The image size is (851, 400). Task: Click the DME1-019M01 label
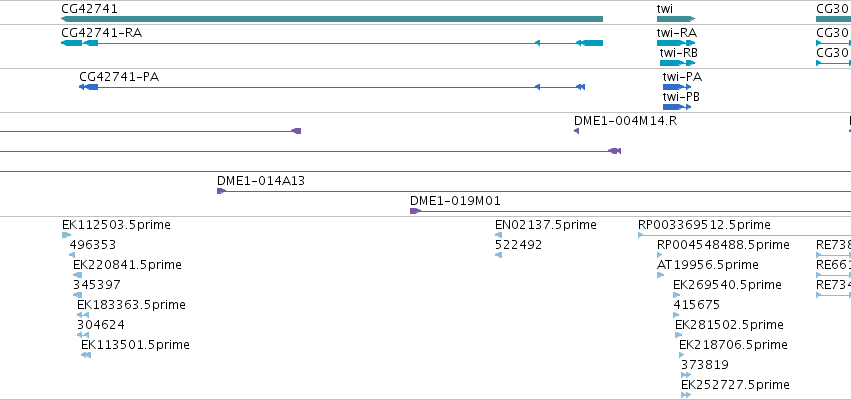[455, 201]
